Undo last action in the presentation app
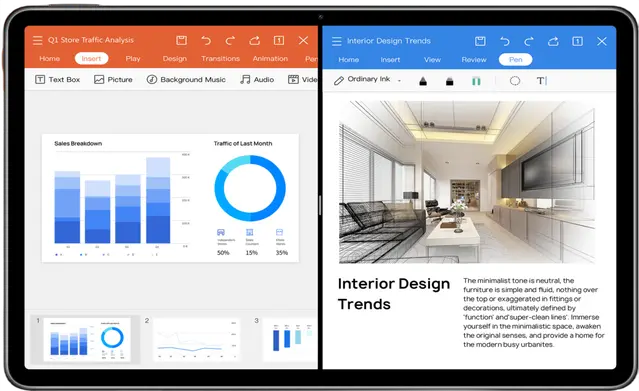639x391 pixels. click(x=206, y=40)
